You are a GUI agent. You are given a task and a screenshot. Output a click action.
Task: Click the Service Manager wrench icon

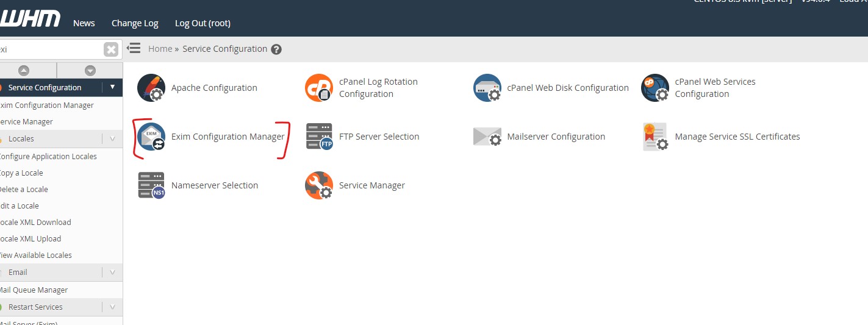(319, 185)
